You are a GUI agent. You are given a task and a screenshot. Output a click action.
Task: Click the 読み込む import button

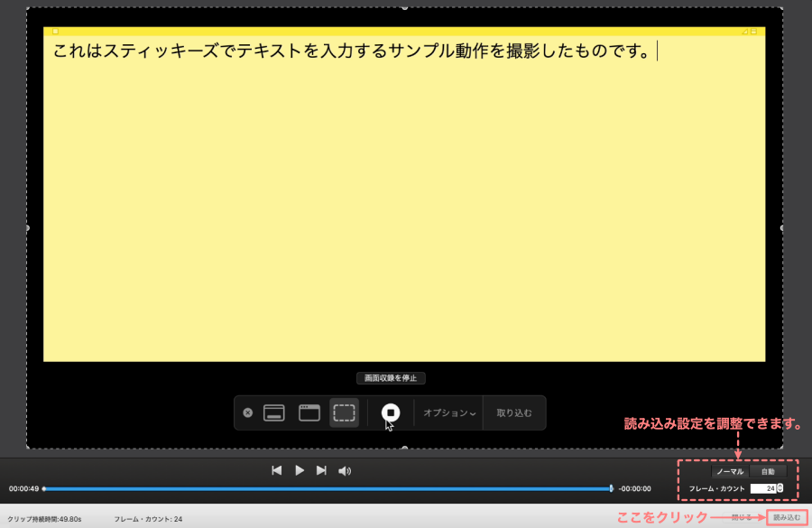(x=787, y=518)
